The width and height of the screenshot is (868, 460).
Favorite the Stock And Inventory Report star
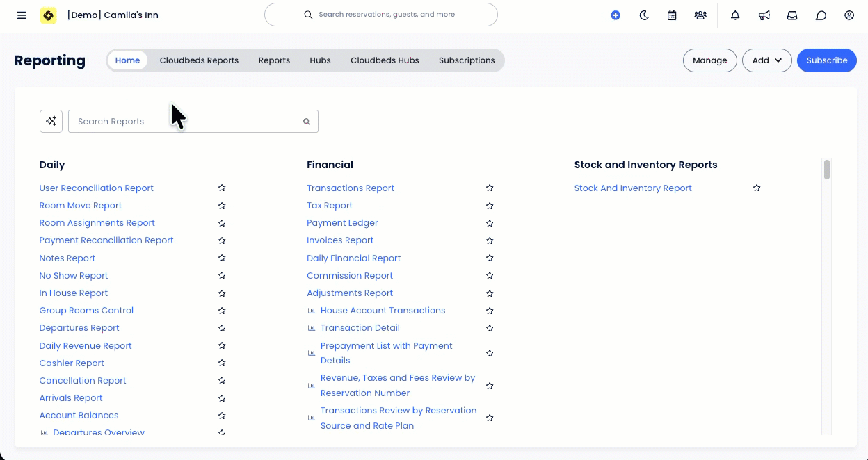[757, 188]
